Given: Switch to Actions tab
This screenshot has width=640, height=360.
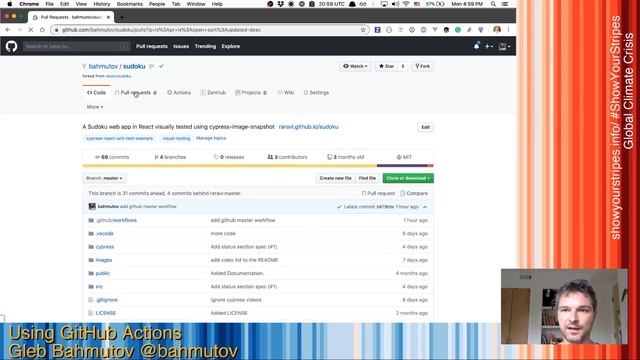Looking at the screenshot, I should click(x=179, y=93).
